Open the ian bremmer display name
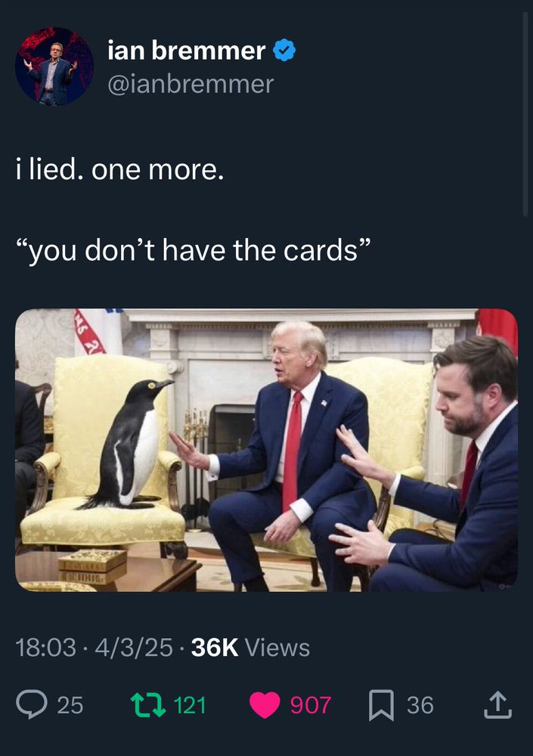 pyautogui.click(x=186, y=50)
